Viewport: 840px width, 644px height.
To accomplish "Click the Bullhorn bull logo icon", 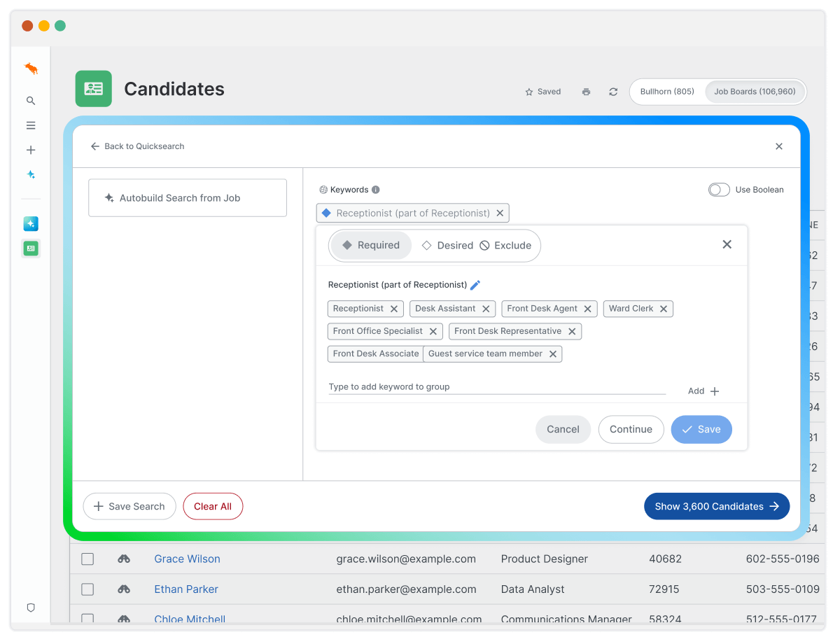I will coord(31,69).
